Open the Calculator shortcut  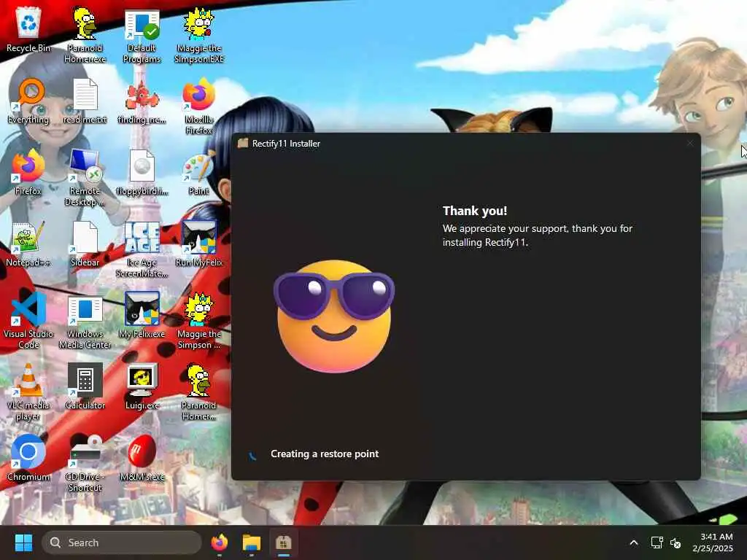(x=85, y=386)
